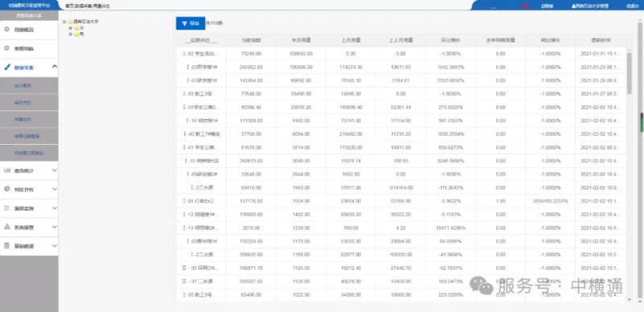This screenshot has width=644, height=312.
Task: Click the table's vertical scrollbar thumb
Action: click(x=629, y=73)
